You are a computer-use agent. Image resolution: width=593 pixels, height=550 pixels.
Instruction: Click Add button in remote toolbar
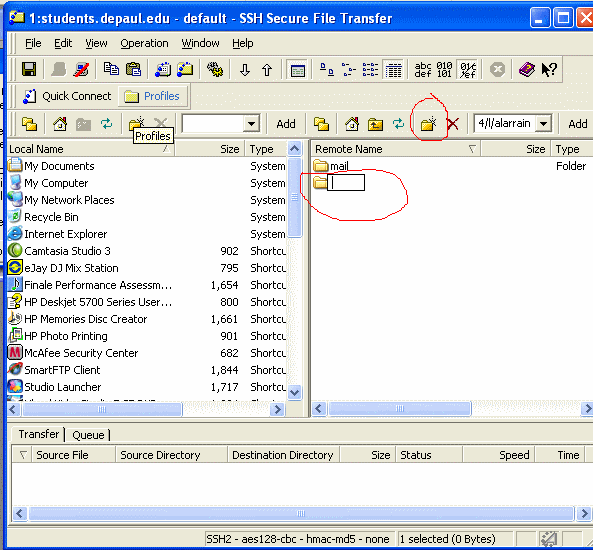tap(577, 124)
